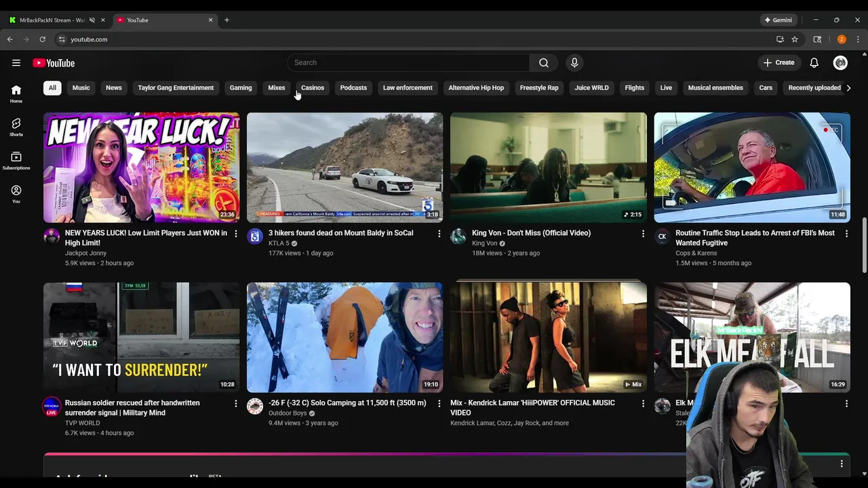Open the YouTube hamburger guide menu
The width and height of the screenshot is (868, 488).
(16, 63)
